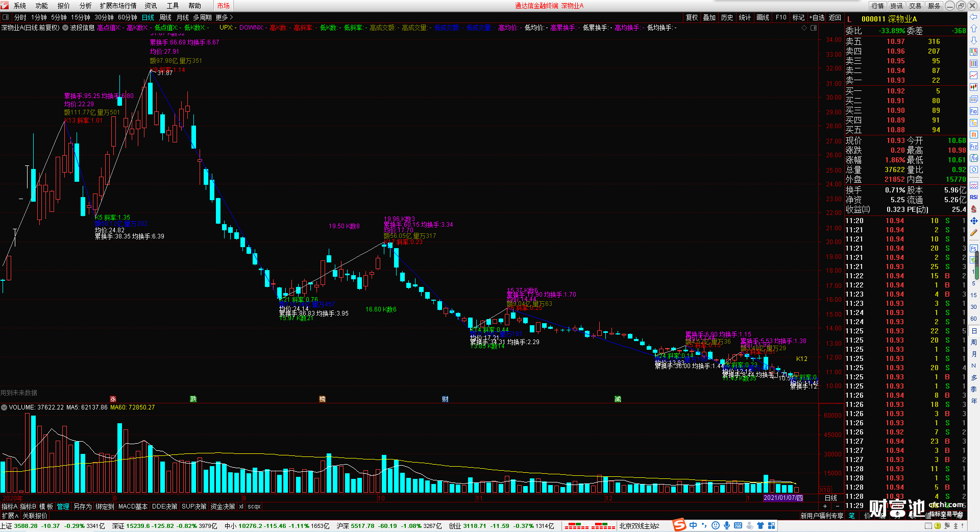Select the DDE决策 indicator tab
This screenshot has height=532, width=980.
pyautogui.click(x=165, y=506)
